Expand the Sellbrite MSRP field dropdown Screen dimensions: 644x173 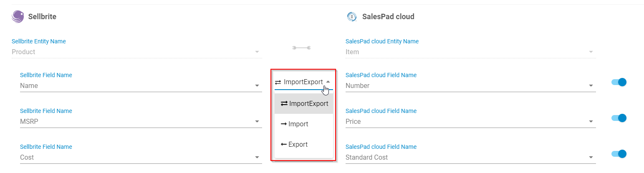tap(141, 122)
